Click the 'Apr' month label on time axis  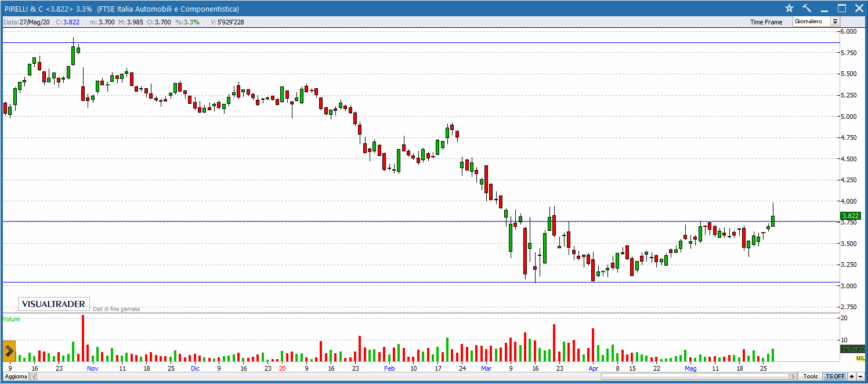[x=593, y=368]
